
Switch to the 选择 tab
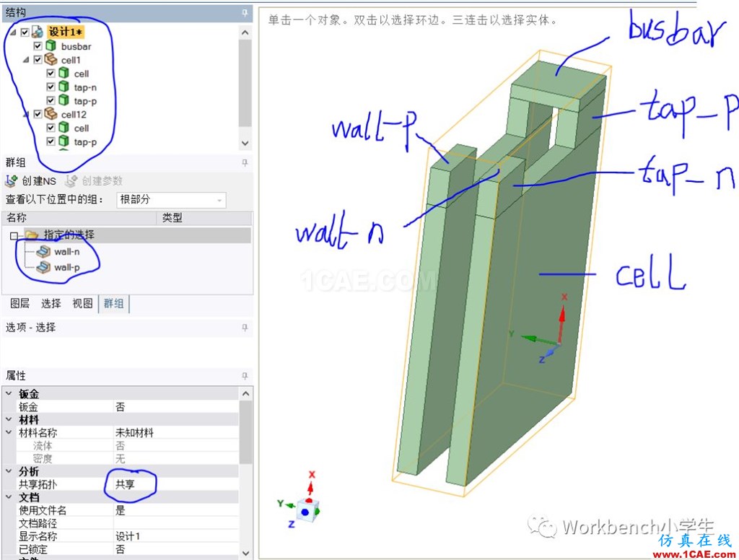[x=51, y=304]
